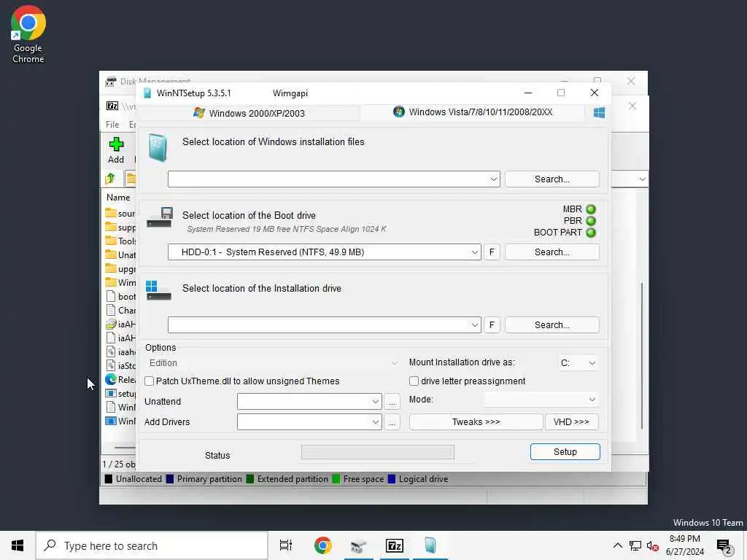Open installation files location dropdown
The width and height of the screenshot is (747, 560).
493,179
